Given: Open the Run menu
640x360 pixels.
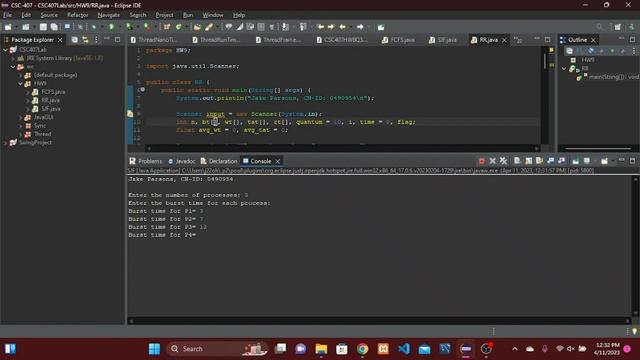Looking at the screenshot, I should [x=188, y=15].
